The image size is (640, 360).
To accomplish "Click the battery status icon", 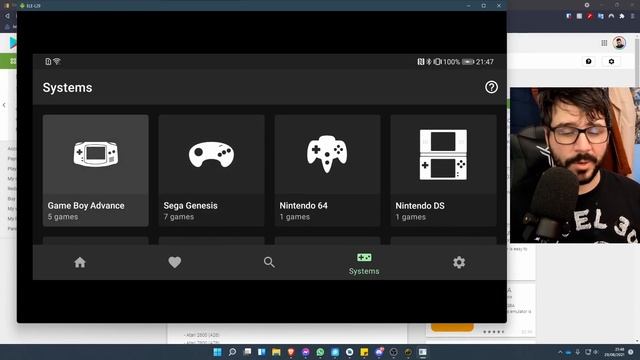I will [x=468, y=62].
